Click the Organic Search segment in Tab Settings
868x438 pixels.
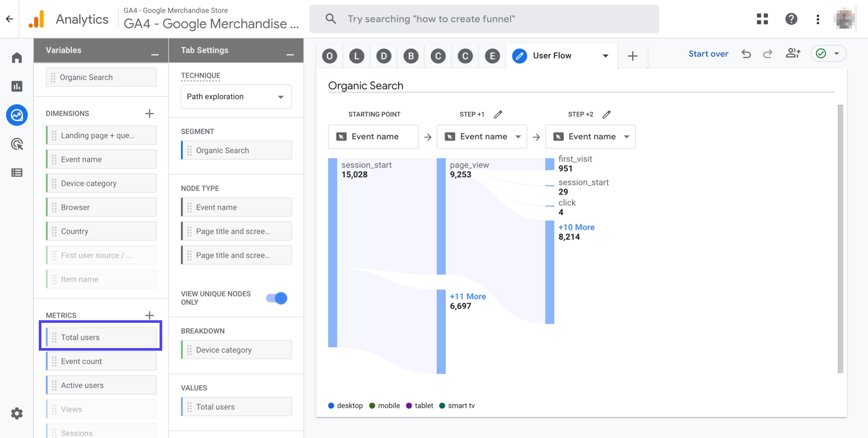tap(236, 150)
